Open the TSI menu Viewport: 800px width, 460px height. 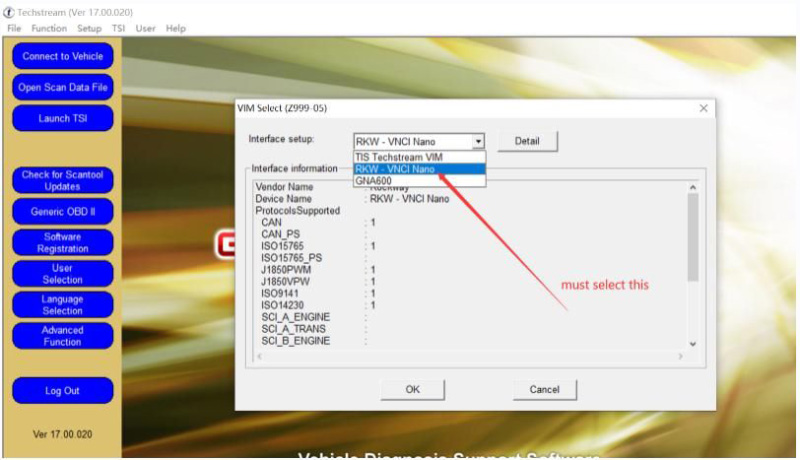click(118, 29)
